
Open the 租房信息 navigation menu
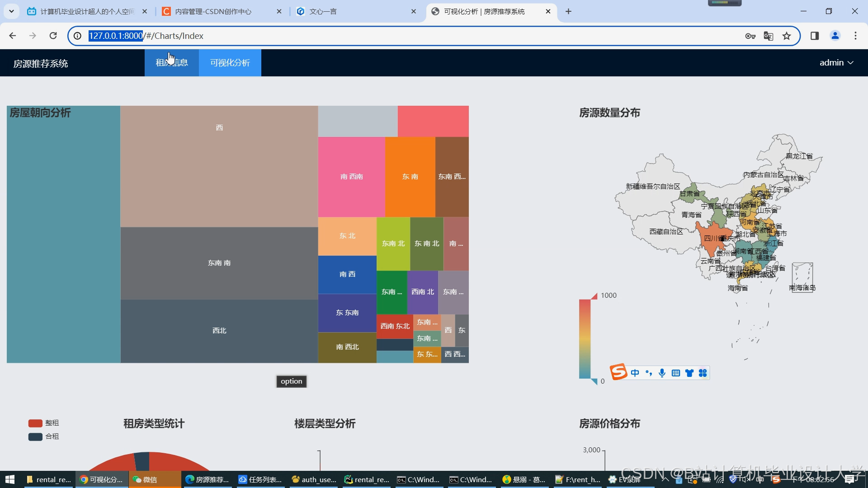(172, 63)
